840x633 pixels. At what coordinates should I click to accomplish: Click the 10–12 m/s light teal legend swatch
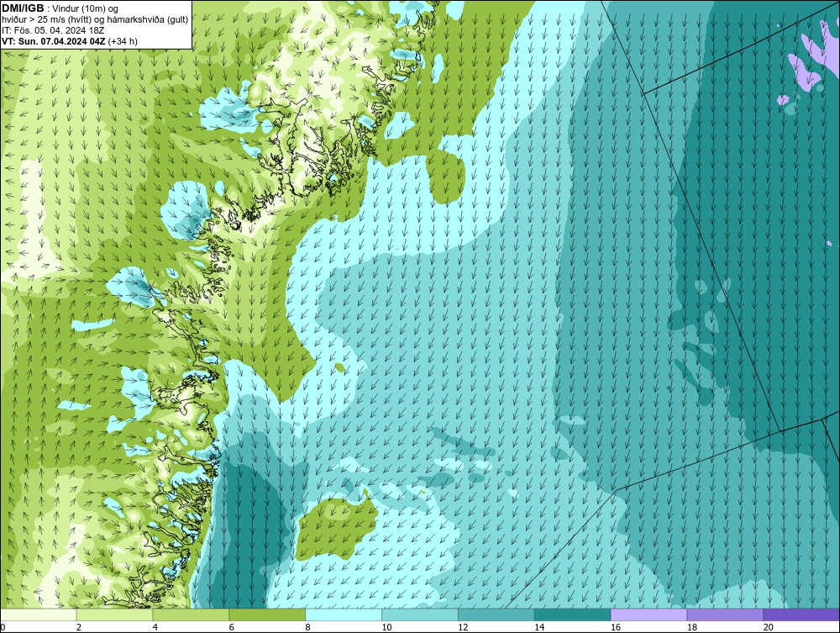point(420,615)
